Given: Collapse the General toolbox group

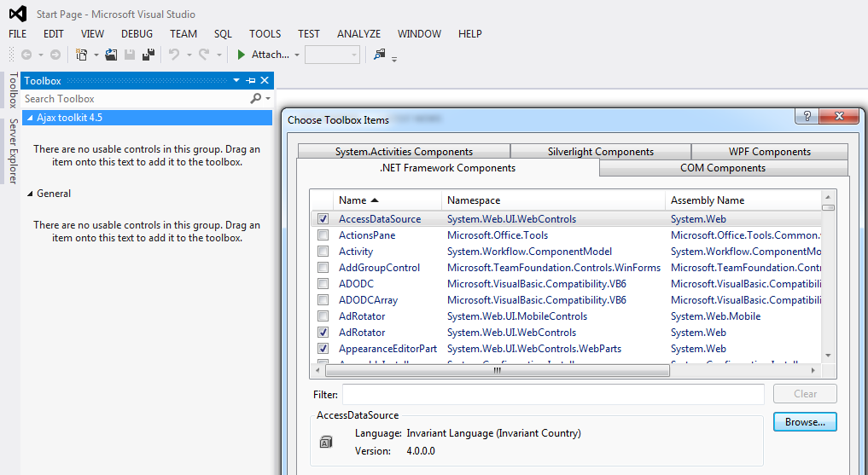Looking at the screenshot, I should [30, 194].
